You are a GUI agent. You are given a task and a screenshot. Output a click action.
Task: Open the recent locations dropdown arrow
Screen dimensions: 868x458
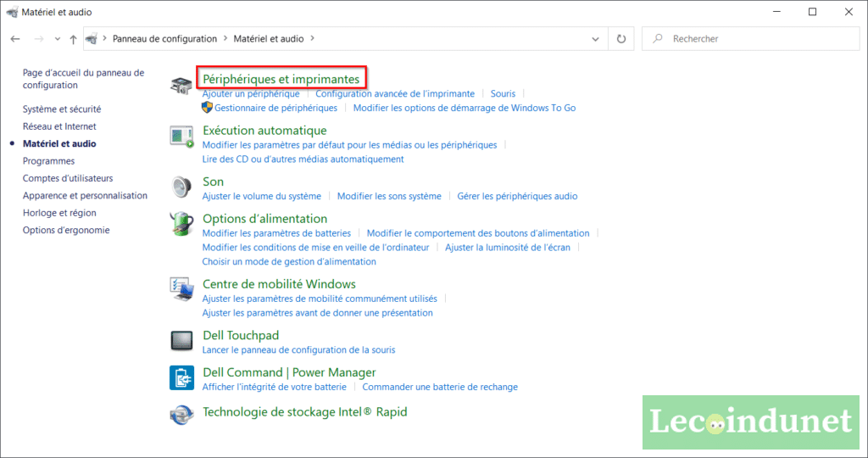[x=57, y=39]
